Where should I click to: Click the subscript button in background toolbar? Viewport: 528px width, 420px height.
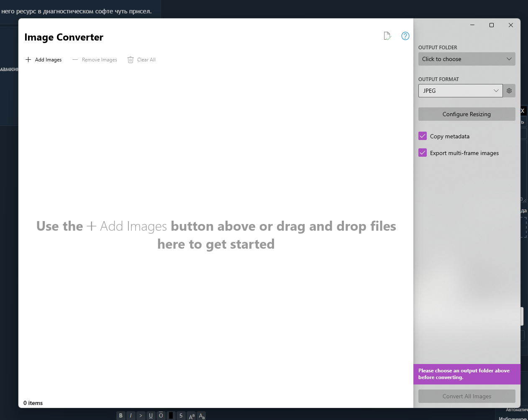[x=202, y=415]
